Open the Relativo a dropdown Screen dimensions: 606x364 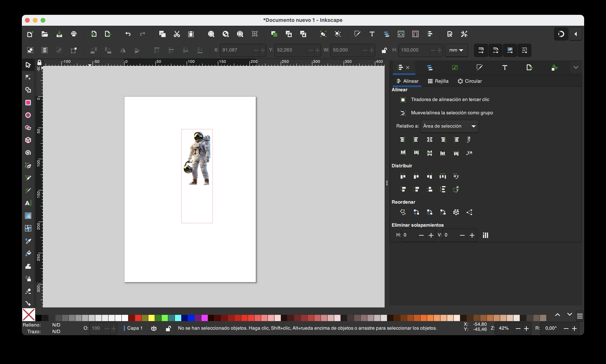449,126
